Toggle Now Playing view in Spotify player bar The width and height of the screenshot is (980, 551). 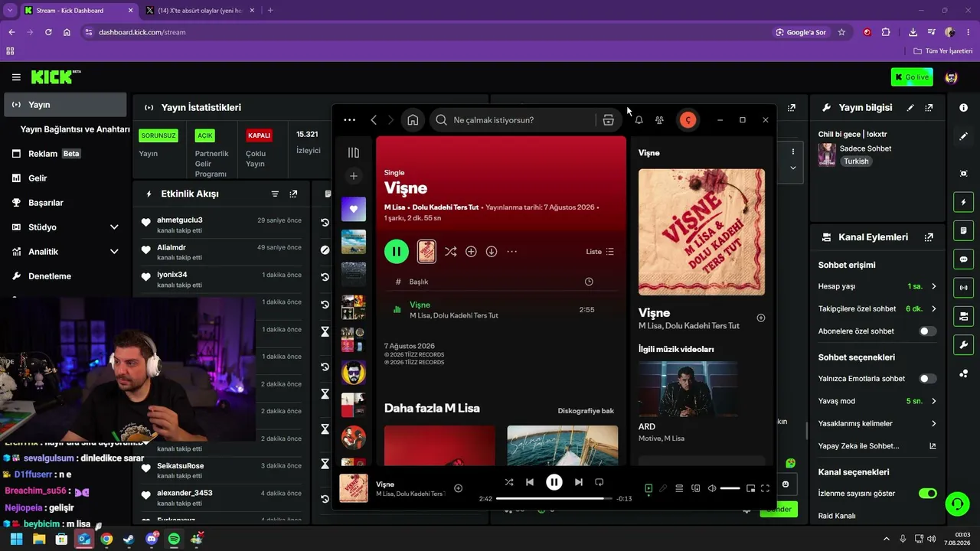pyautogui.click(x=648, y=488)
